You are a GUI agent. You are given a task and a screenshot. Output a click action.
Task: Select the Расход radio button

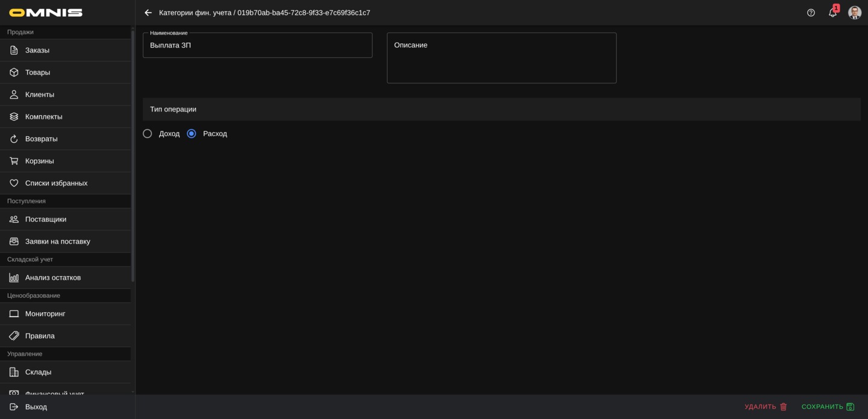pos(192,134)
